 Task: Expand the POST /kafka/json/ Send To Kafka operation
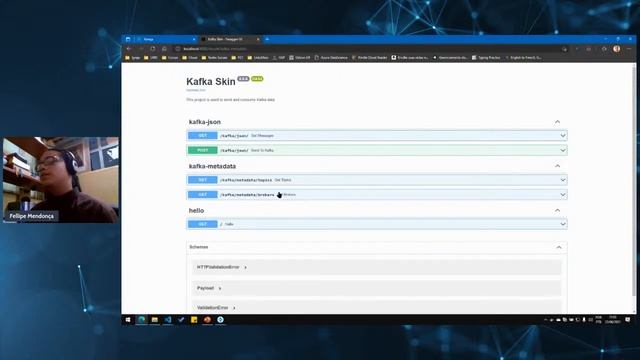pyautogui.click(x=377, y=150)
